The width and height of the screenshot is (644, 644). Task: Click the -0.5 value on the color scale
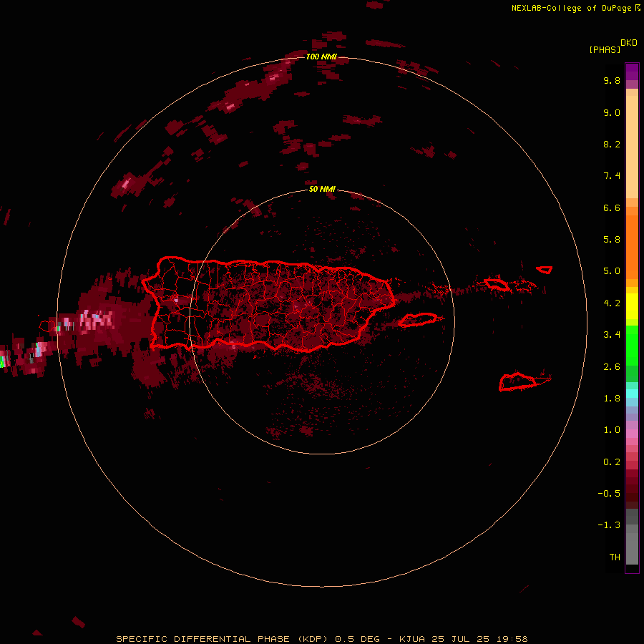point(609,494)
